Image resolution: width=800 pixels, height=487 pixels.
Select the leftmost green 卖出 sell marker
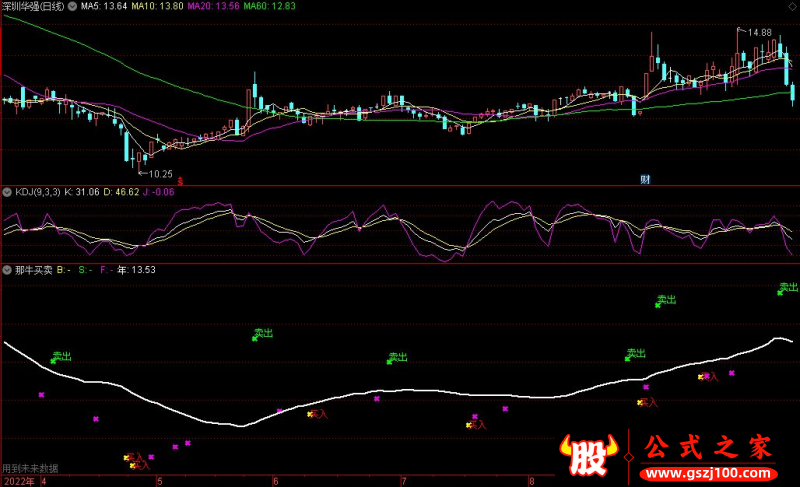click(61, 356)
